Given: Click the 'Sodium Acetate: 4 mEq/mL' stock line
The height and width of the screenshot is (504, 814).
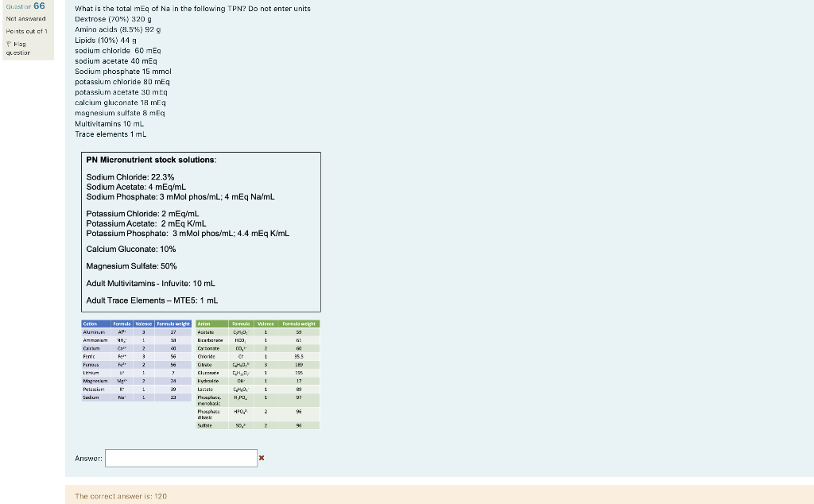Looking at the screenshot, I should (x=136, y=187).
